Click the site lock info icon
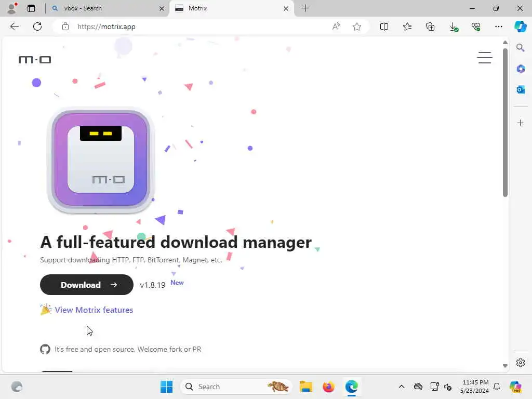Viewport: 532px width, 399px height. [x=65, y=26]
